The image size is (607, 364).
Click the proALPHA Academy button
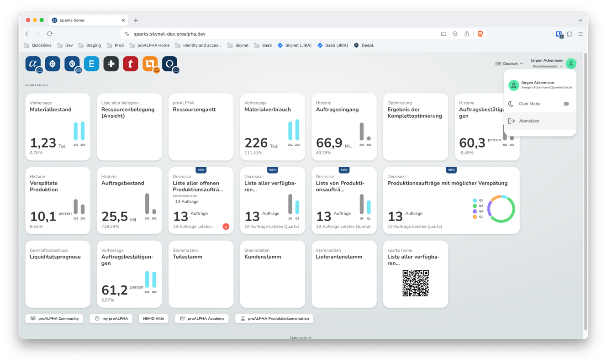(x=201, y=318)
